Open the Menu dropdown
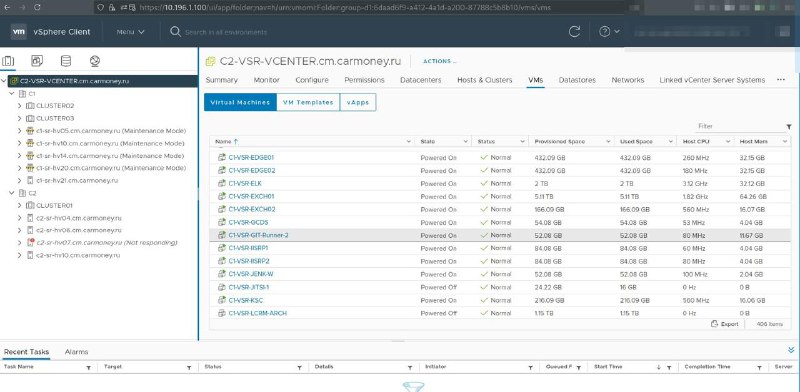This screenshot has width=800, height=392. coord(131,32)
